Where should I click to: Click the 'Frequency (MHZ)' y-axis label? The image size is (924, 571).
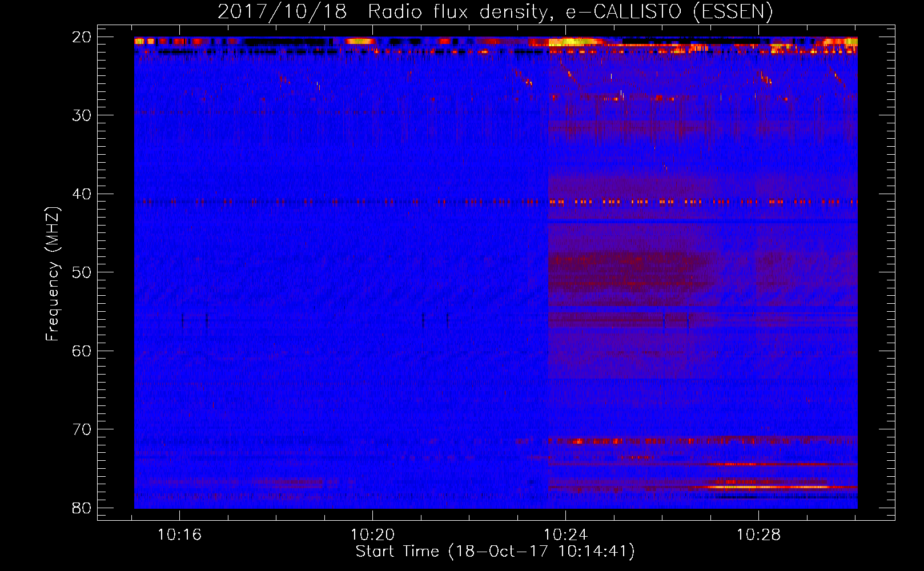tap(53, 274)
